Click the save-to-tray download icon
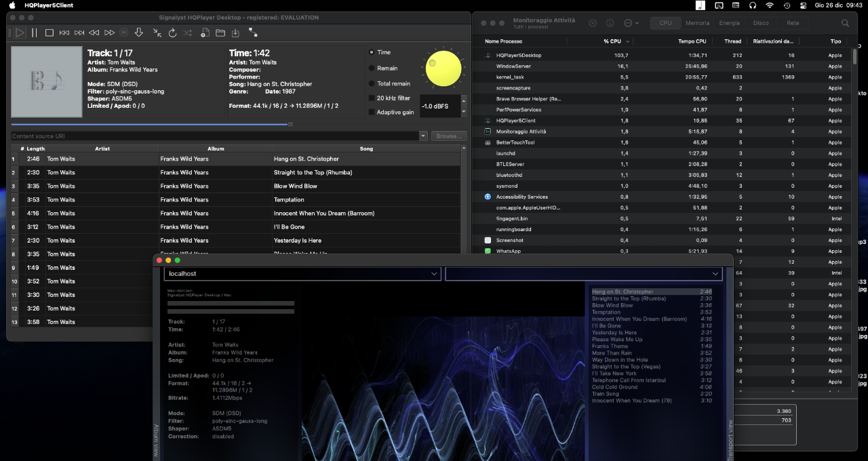This screenshot has height=461, width=868. click(x=235, y=33)
